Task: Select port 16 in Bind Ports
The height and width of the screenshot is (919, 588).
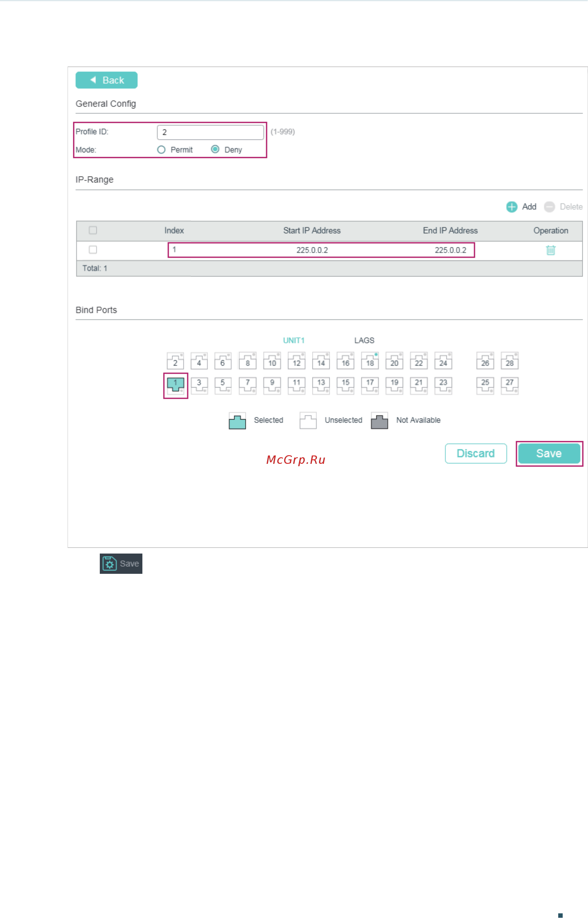Action: [346, 361]
